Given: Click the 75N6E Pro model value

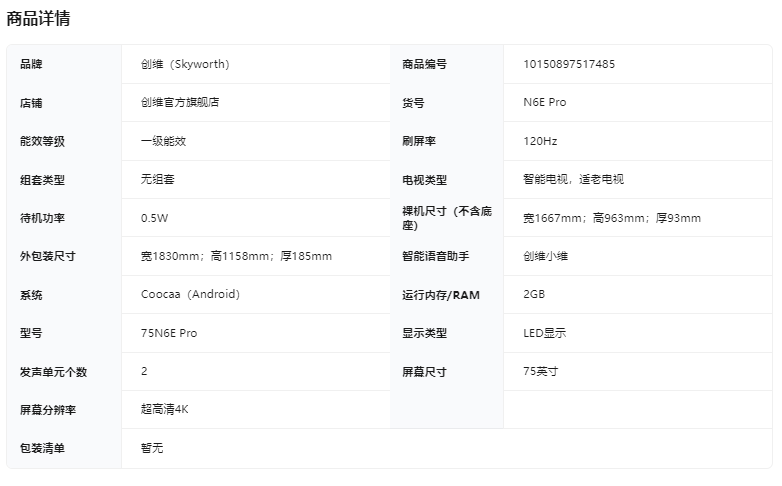Looking at the screenshot, I should pos(169,333).
